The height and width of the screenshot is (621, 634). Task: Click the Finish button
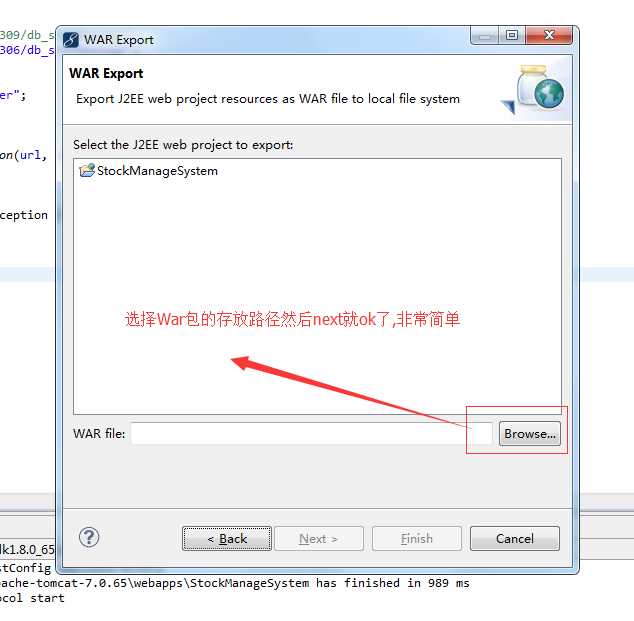tap(416, 539)
